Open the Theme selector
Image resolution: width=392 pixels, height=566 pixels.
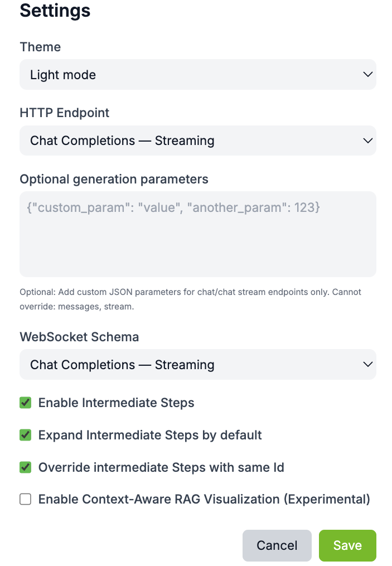(x=198, y=74)
